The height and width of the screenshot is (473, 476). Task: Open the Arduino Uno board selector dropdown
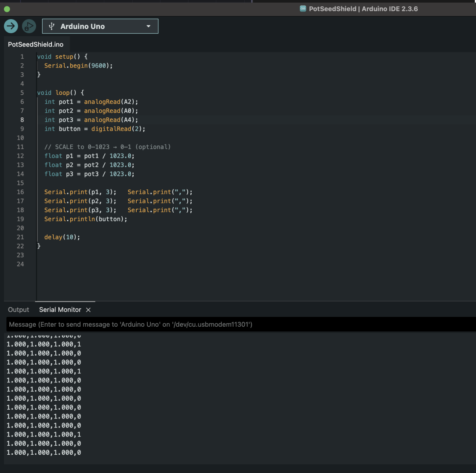pos(100,26)
